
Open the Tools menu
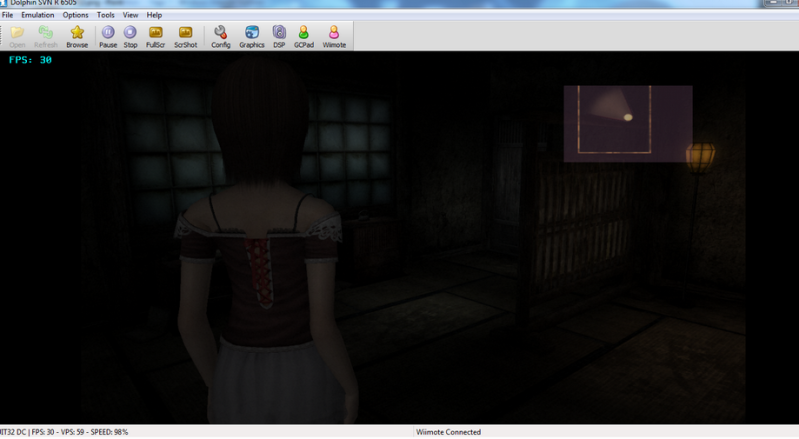(x=105, y=15)
